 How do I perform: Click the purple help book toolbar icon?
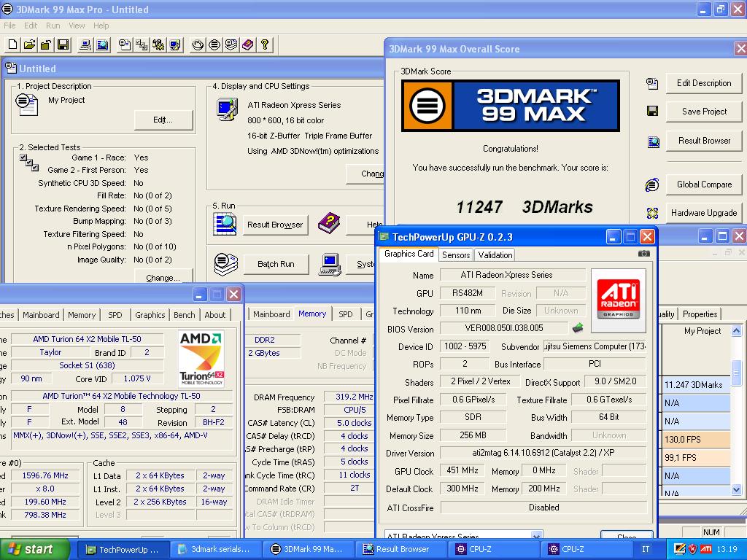[x=248, y=44]
